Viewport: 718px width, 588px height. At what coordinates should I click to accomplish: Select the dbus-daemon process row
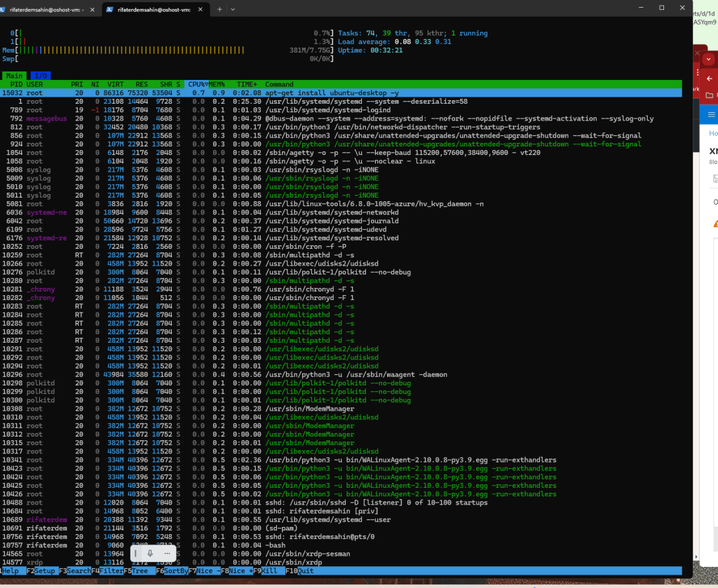click(x=341, y=118)
